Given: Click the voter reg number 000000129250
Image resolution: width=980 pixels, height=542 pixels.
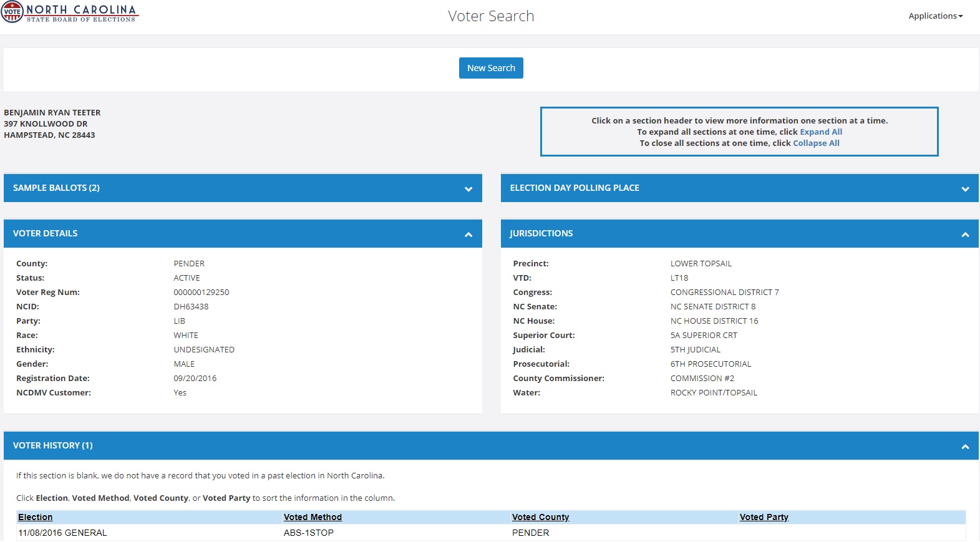Looking at the screenshot, I should click(x=201, y=293).
